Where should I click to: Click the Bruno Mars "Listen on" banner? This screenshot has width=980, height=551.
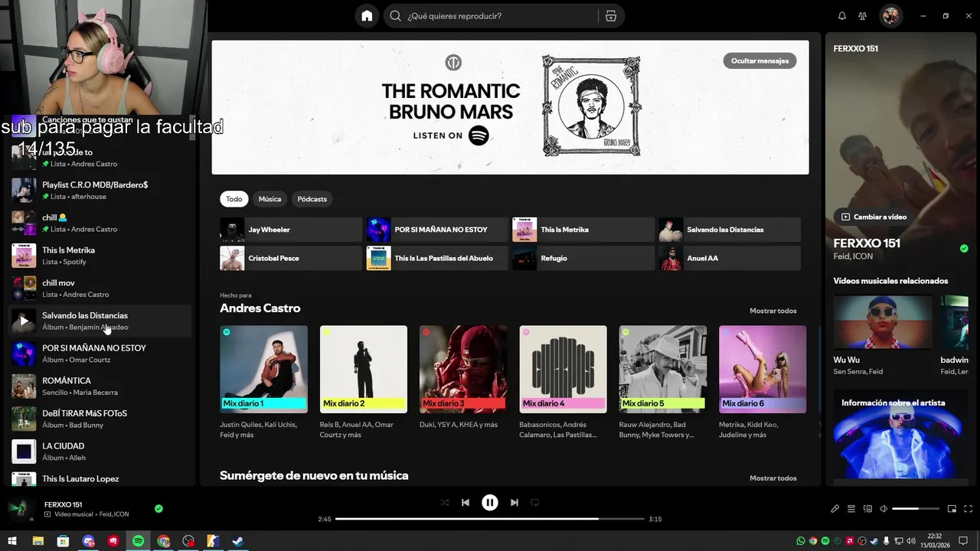(x=510, y=107)
